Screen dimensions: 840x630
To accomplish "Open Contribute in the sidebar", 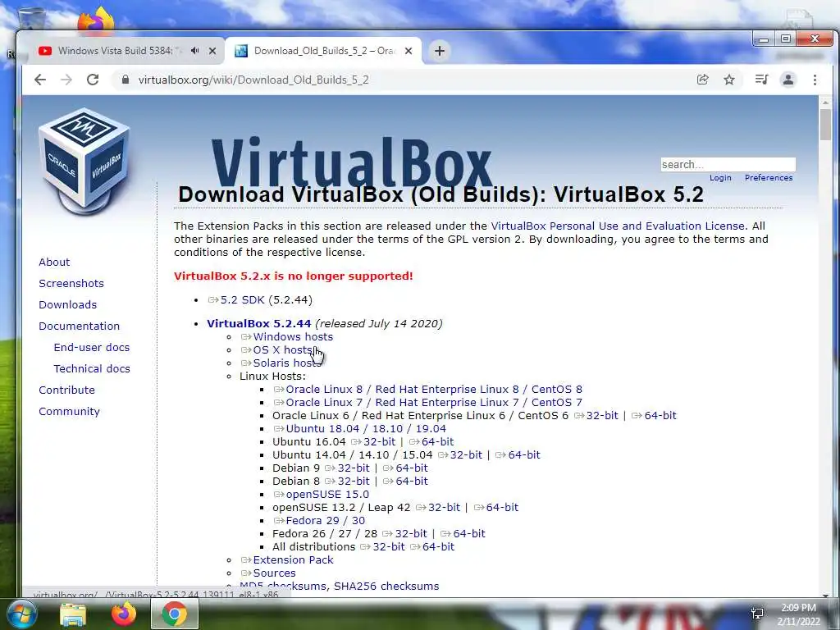I will click(x=66, y=390).
